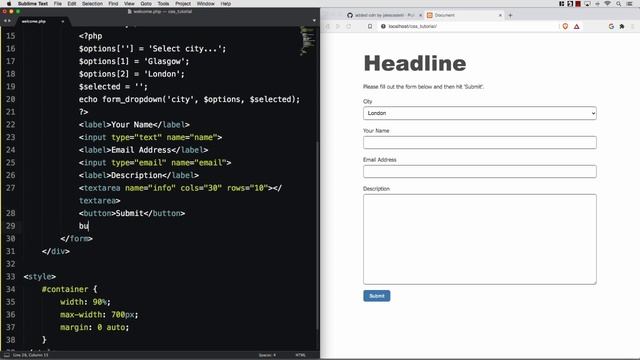Click the echo form_dropdown code line
The height and width of the screenshot is (360, 640).
[x=189, y=99]
